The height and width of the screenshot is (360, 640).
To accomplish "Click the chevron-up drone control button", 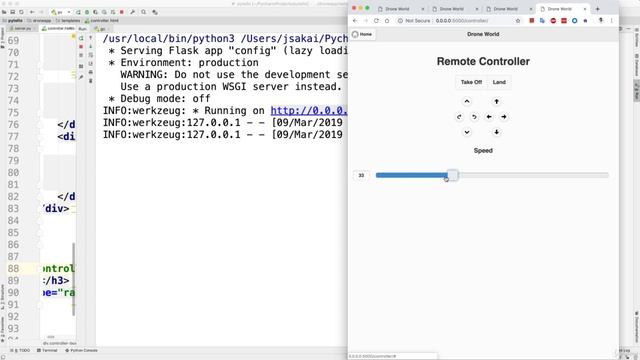I will point(467,101).
